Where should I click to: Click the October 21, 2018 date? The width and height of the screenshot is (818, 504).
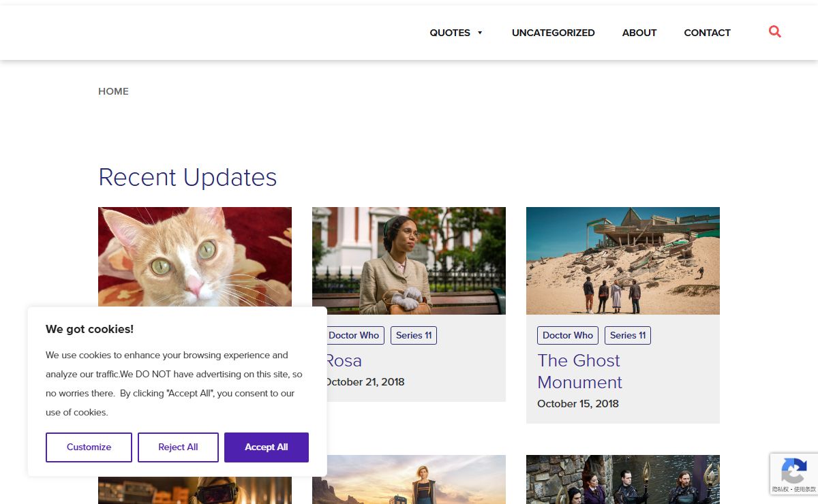click(365, 382)
